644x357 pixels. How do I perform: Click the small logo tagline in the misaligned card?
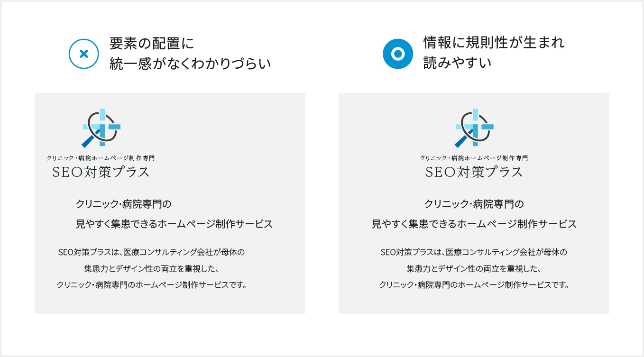101,158
